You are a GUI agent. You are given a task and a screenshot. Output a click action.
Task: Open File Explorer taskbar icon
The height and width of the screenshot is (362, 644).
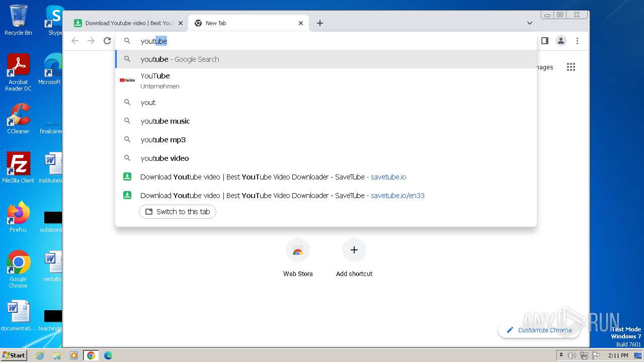57,355
